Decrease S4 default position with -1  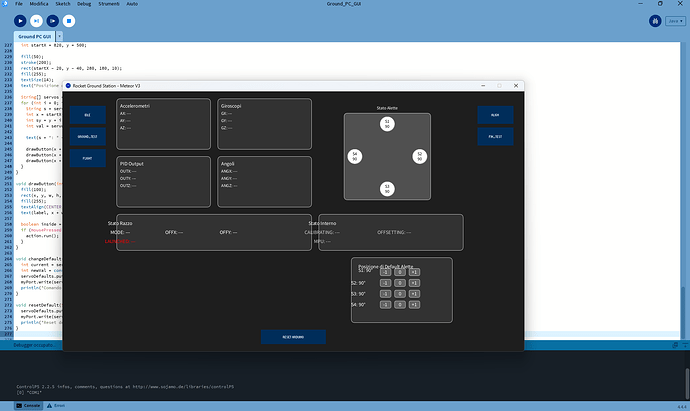pyautogui.click(x=385, y=305)
